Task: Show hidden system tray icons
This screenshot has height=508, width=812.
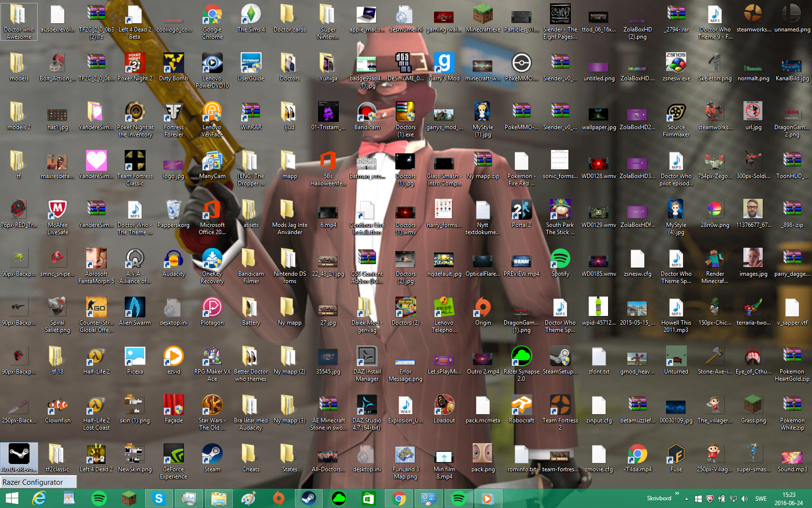Action: click(x=686, y=499)
